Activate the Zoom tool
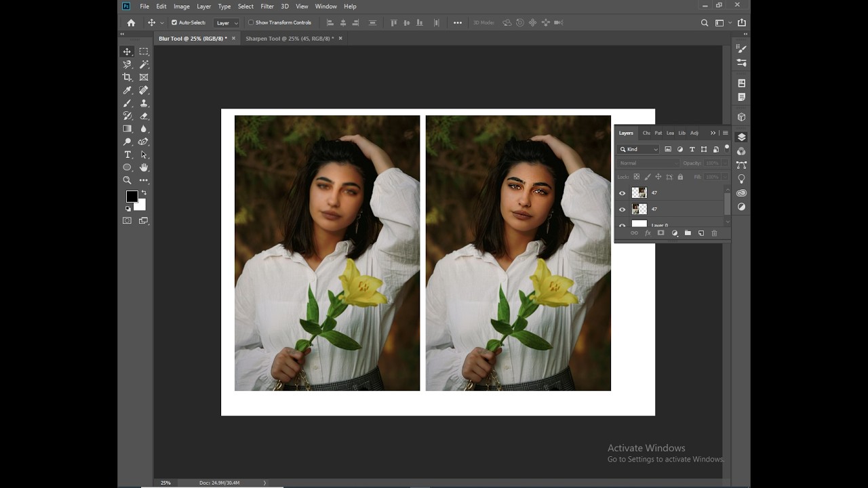Viewport: 868px width, 488px height. tap(127, 180)
